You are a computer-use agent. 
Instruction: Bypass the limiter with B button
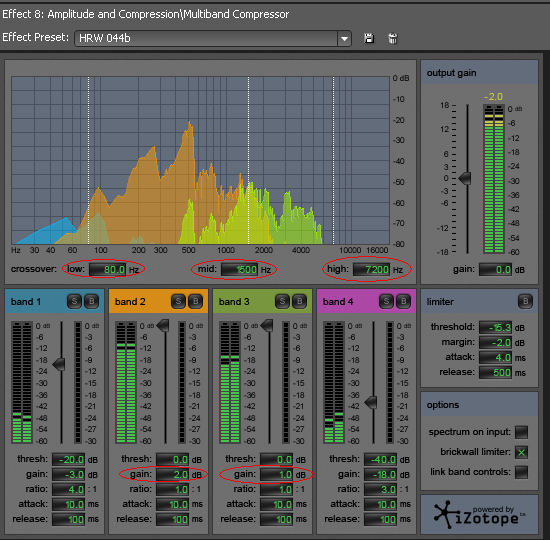(525, 301)
